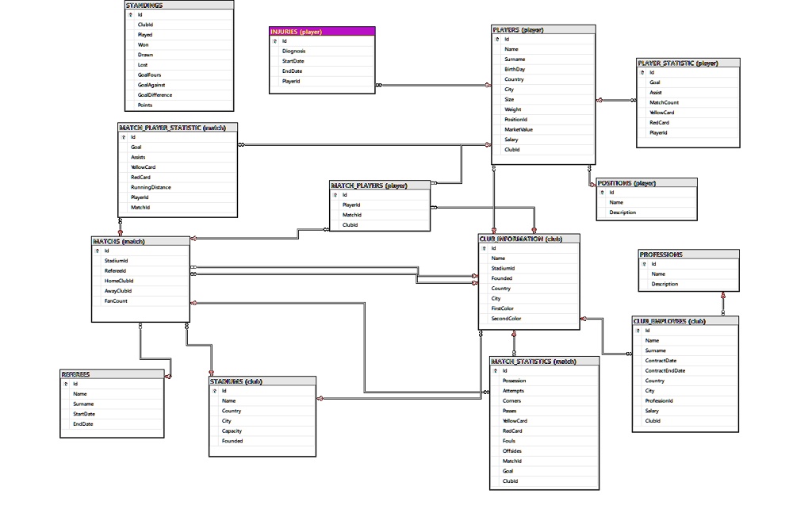Select the PLAYER_STATISTIC (player) table header
Viewport: 812px width, 513px height.
[688, 63]
